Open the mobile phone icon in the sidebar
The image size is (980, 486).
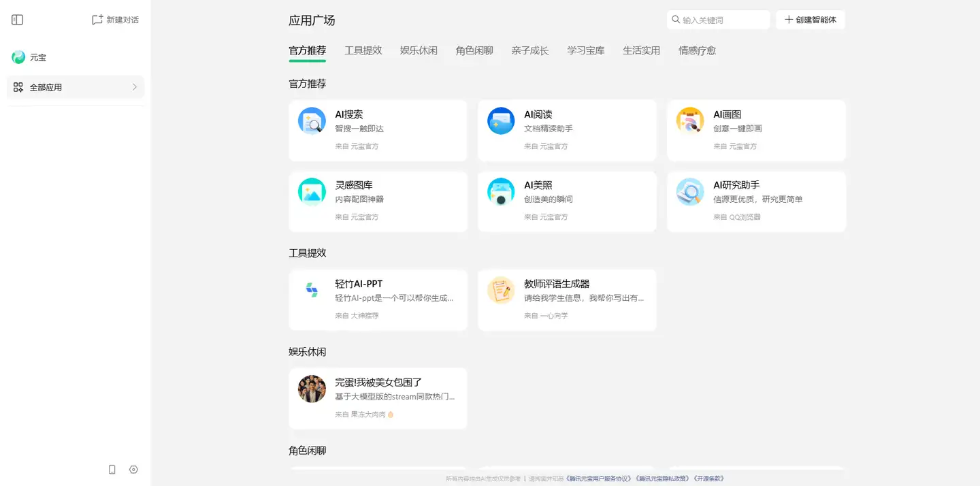[112, 470]
